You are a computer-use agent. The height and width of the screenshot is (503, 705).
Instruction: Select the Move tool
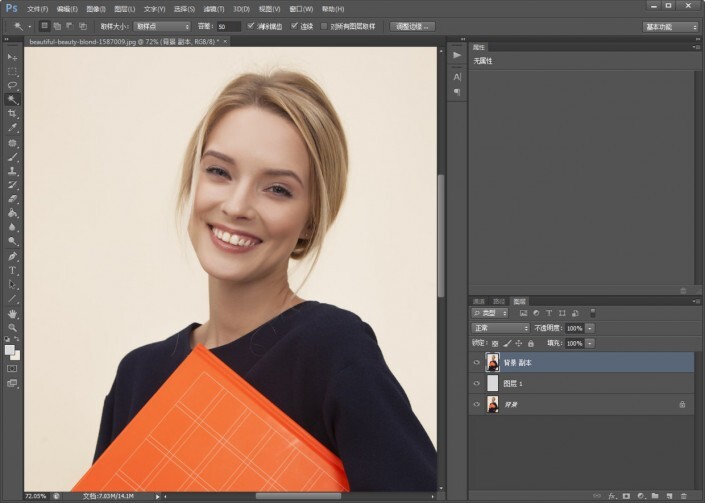13,57
